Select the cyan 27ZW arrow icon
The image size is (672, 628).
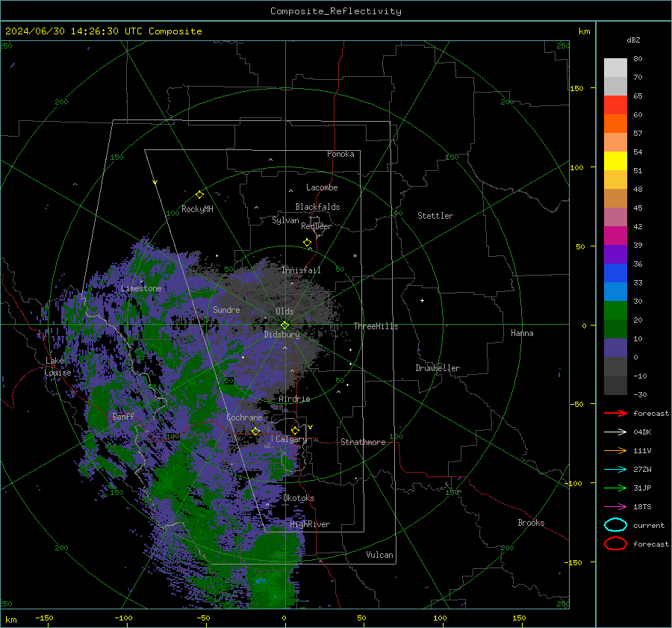[x=615, y=470]
